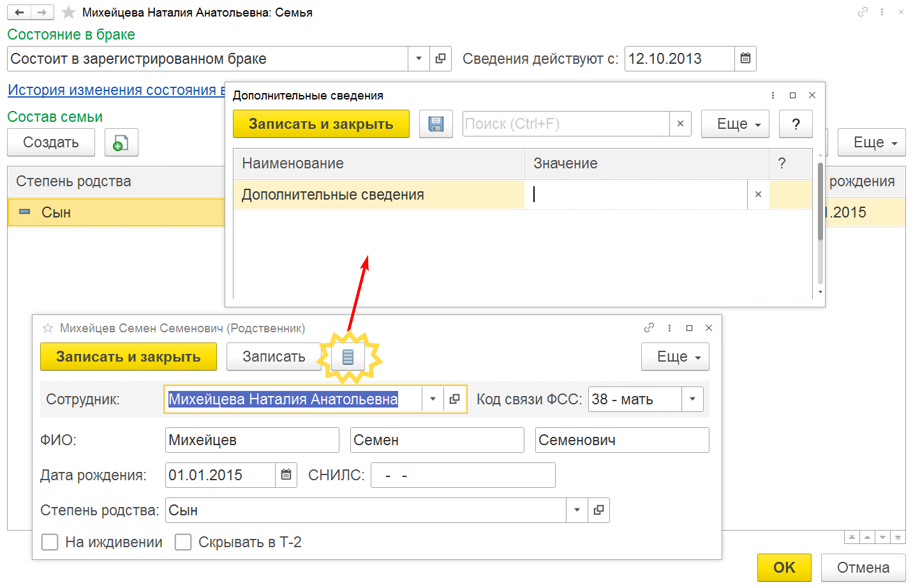This screenshot has height=588, width=913.
Task: Open История изменения состояния link
Action: 116,90
